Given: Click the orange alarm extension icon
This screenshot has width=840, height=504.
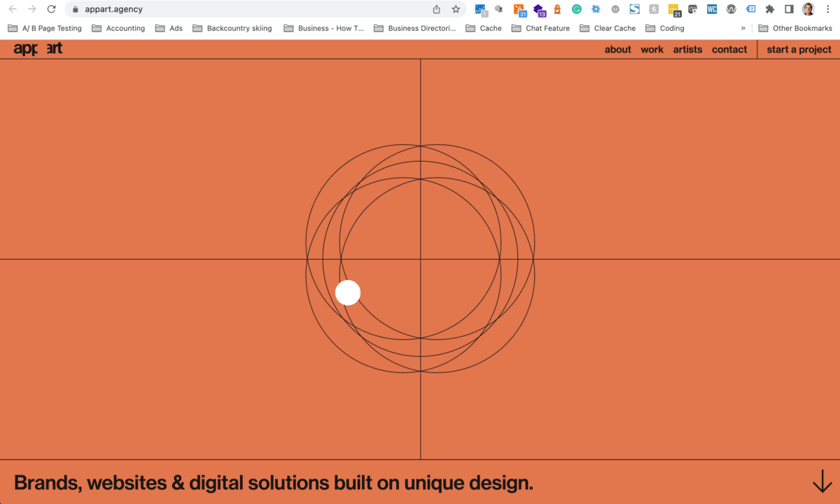Looking at the screenshot, I should [x=557, y=9].
